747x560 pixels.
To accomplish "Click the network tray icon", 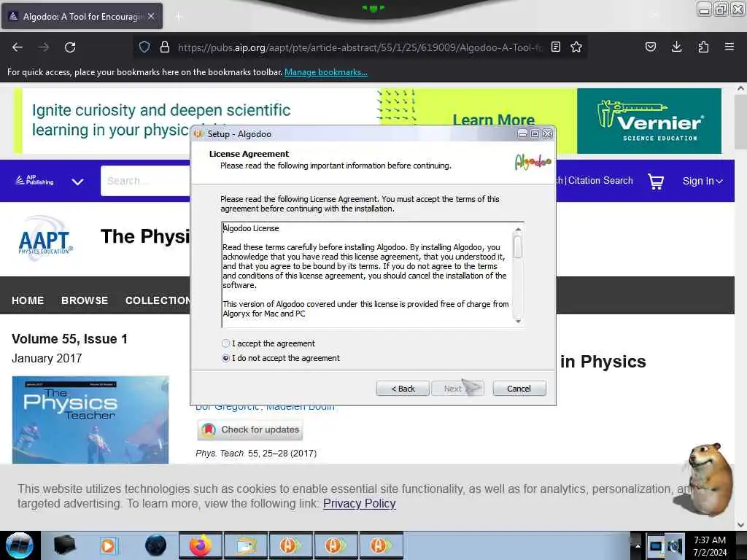I will point(656,546).
